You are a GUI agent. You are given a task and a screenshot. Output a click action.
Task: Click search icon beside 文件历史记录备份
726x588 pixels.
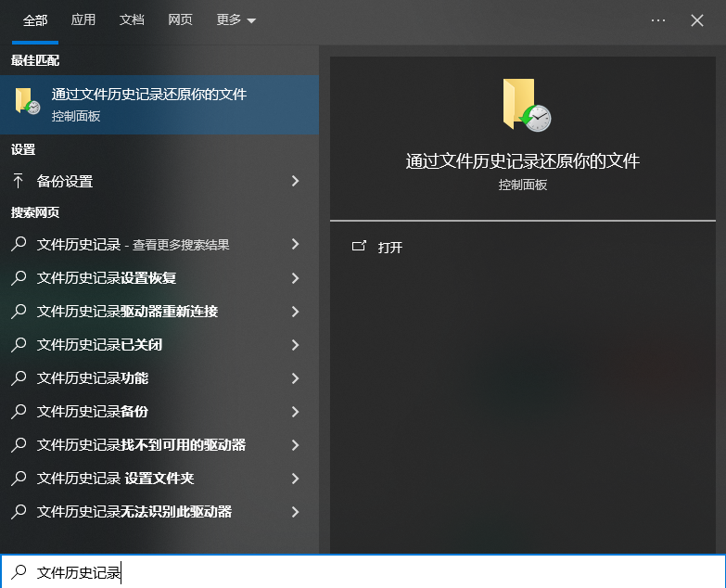click(x=19, y=412)
